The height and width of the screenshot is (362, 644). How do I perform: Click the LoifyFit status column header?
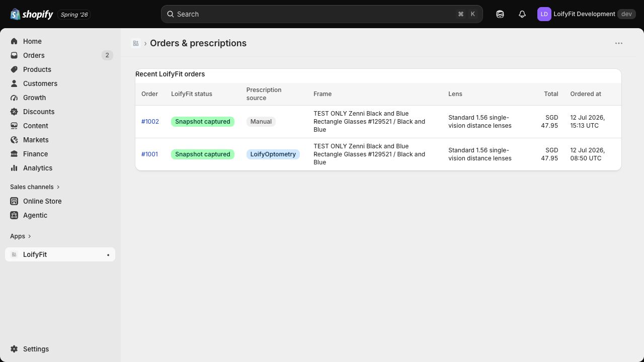coord(192,94)
